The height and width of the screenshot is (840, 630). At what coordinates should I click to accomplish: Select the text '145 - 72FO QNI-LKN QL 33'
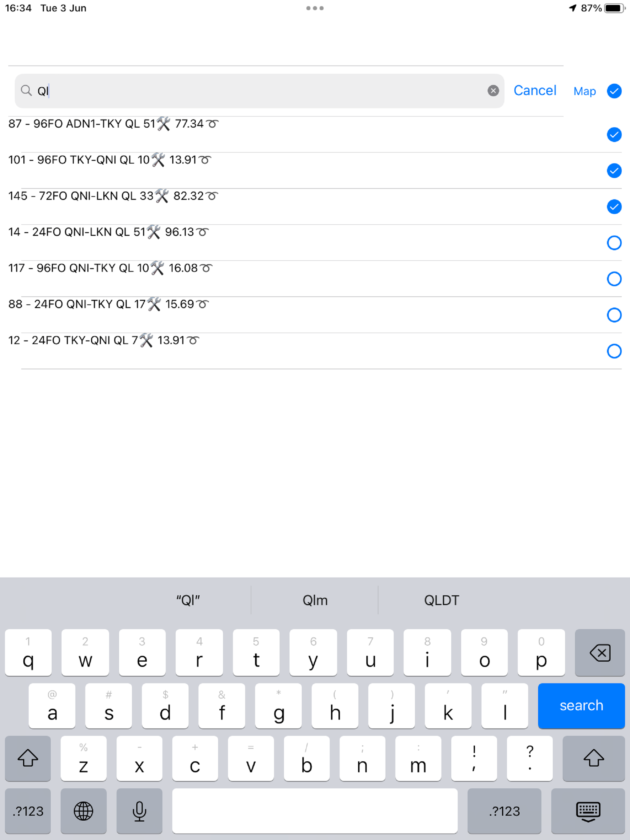coord(81,196)
